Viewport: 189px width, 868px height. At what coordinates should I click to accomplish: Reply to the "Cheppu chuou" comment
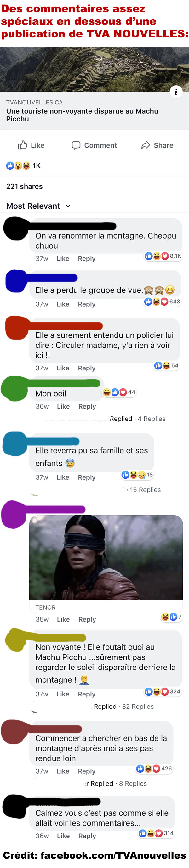(87, 258)
